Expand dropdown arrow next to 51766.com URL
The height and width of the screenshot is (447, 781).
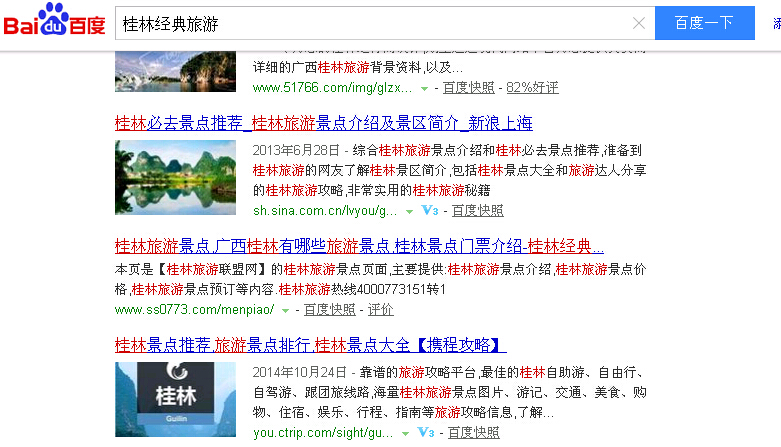[424, 89]
